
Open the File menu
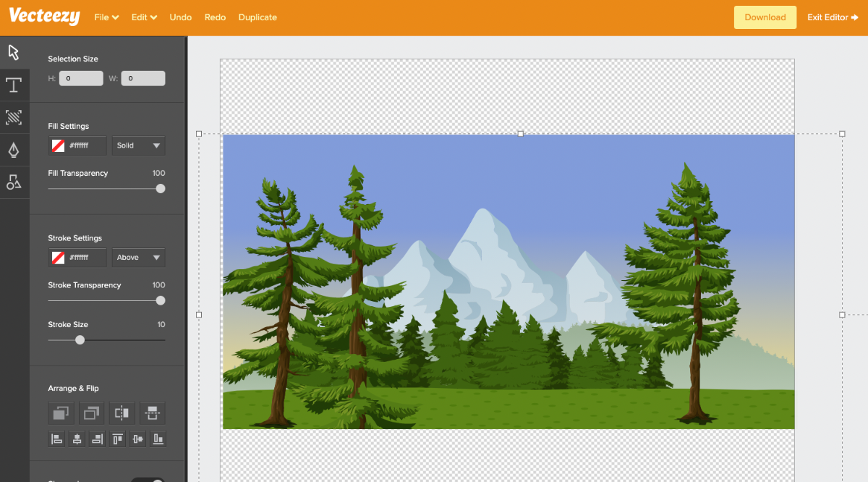[x=106, y=17]
